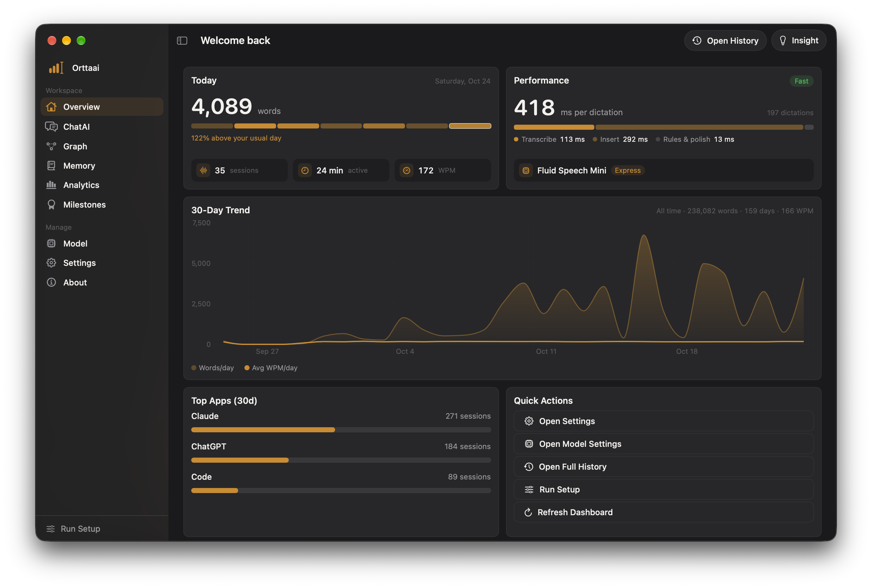Click the all-time stats summary text
The width and height of the screenshot is (872, 588).
pyautogui.click(x=735, y=211)
